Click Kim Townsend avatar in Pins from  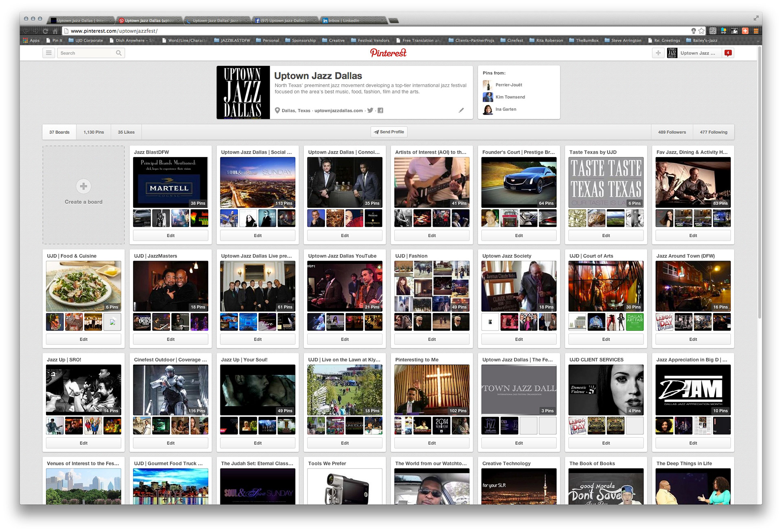(488, 97)
